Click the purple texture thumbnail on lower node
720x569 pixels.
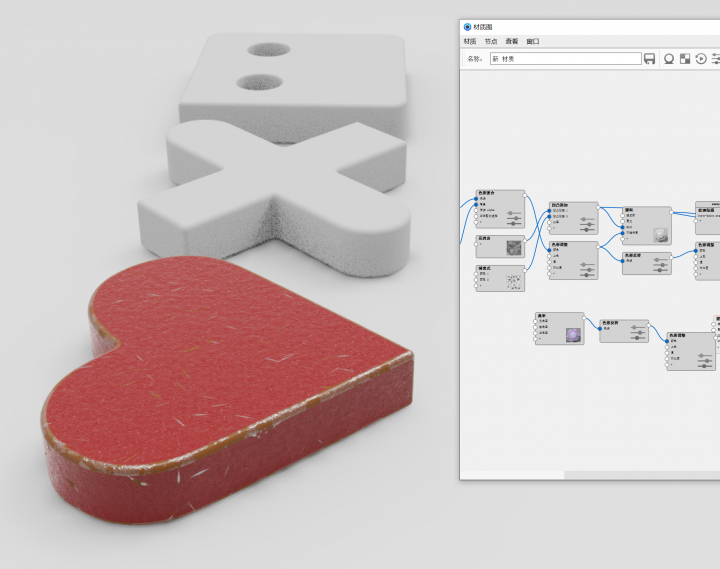pyautogui.click(x=573, y=335)
